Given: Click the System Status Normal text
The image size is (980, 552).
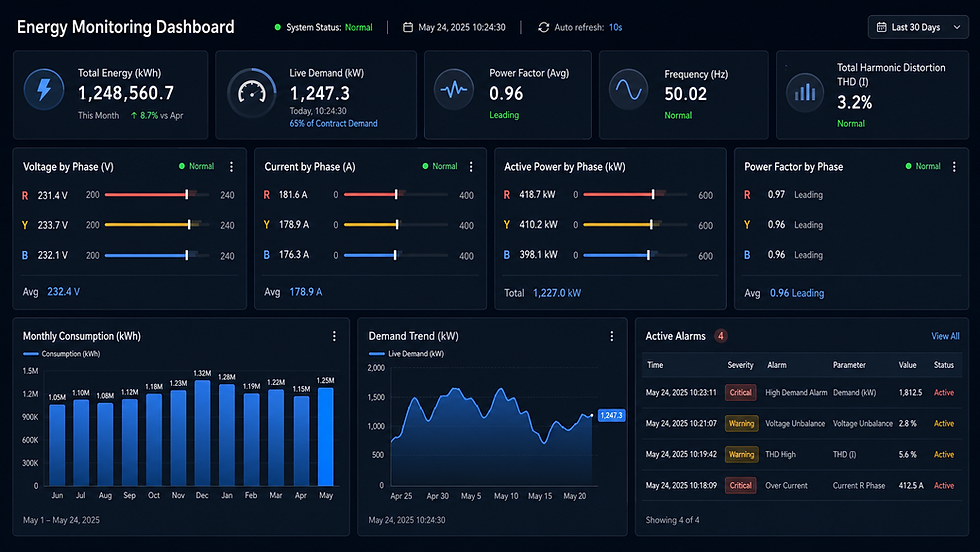Looking at the screenshot, I should [x=359, y=28].
